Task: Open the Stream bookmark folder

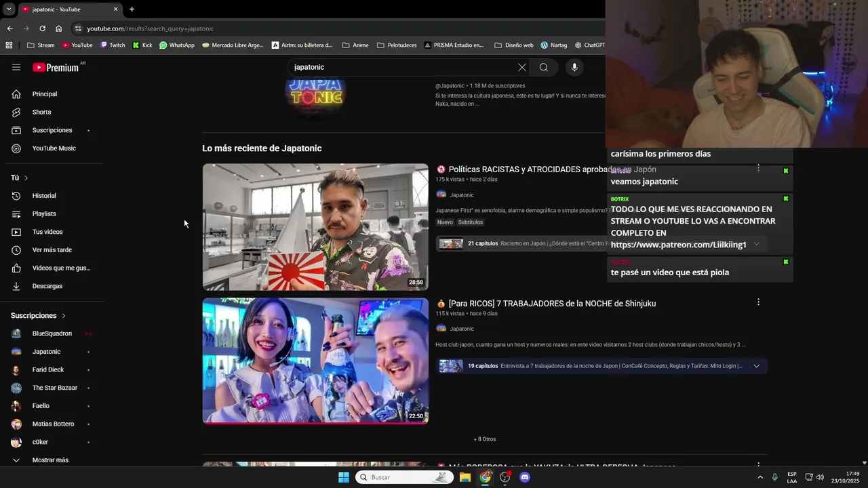Action: coord(41,45)
